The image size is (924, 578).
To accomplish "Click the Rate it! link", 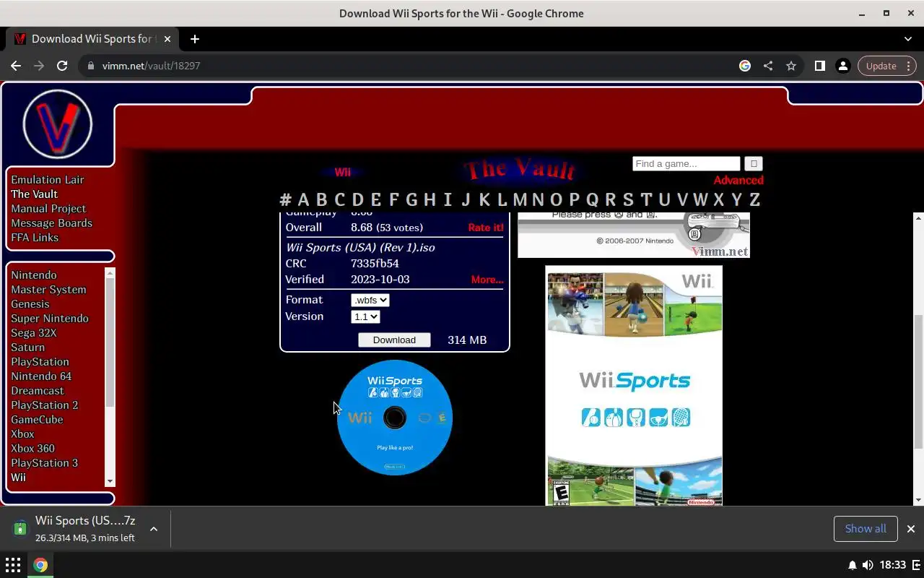I will coord(486,228).
